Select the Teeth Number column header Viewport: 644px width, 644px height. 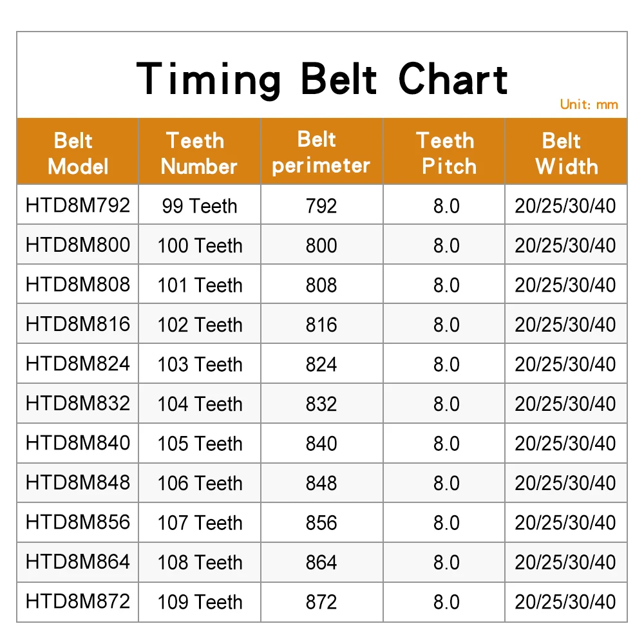pos(200,153)
